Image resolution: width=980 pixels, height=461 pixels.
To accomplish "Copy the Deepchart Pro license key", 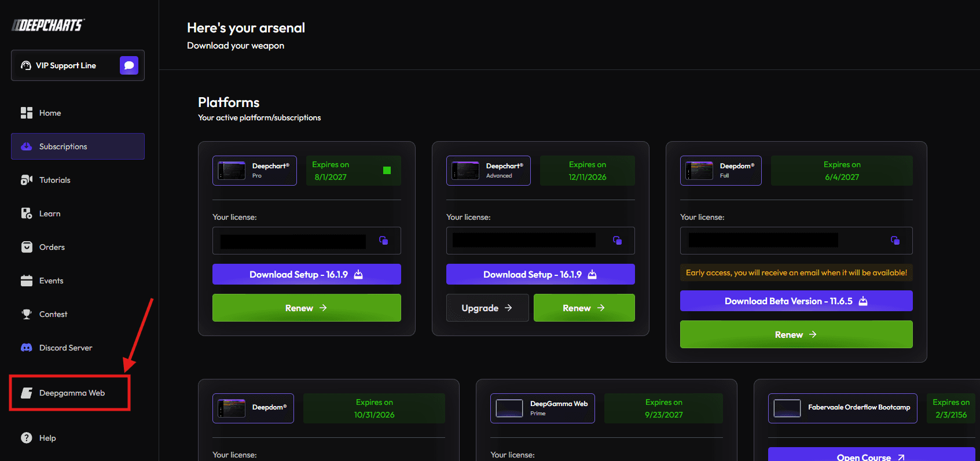I will [383, 241].
